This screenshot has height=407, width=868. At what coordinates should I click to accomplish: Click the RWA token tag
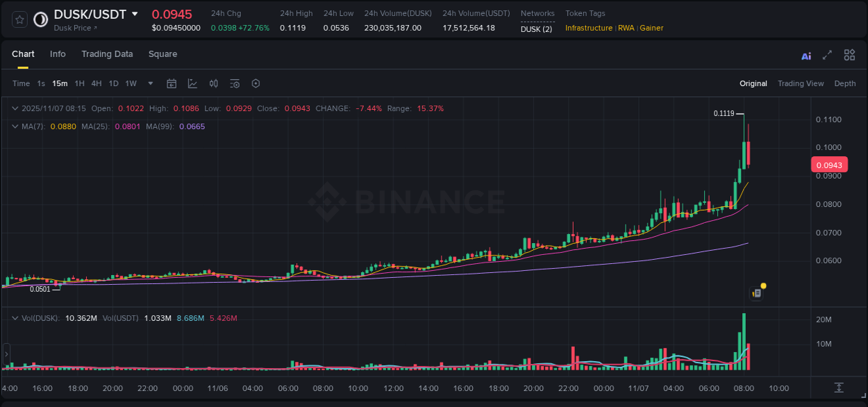click(626, 28)
